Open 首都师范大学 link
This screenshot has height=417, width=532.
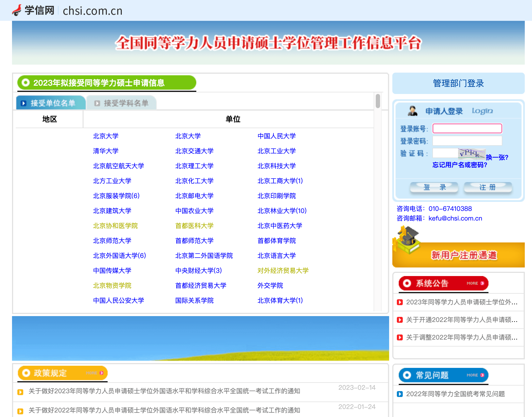click(194, 241)
